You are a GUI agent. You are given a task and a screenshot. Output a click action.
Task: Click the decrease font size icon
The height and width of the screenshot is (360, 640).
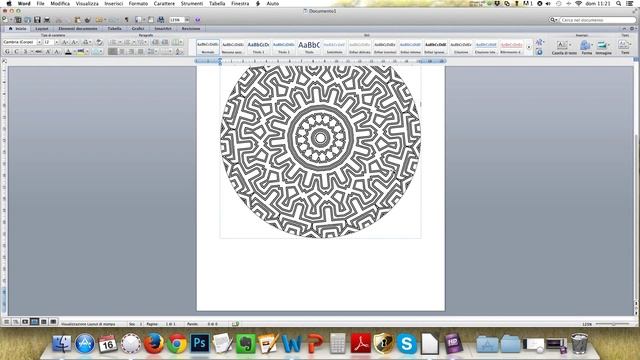coord(74,42)
